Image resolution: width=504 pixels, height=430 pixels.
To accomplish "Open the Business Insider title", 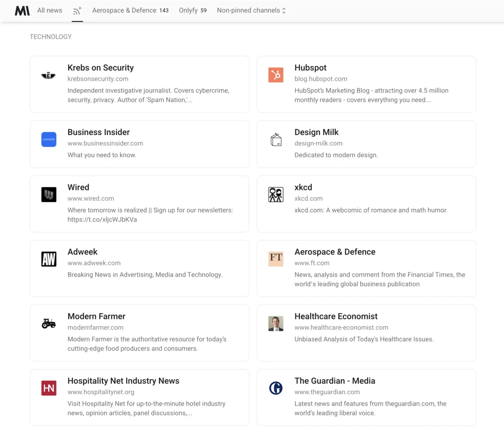I will point(99,132).
